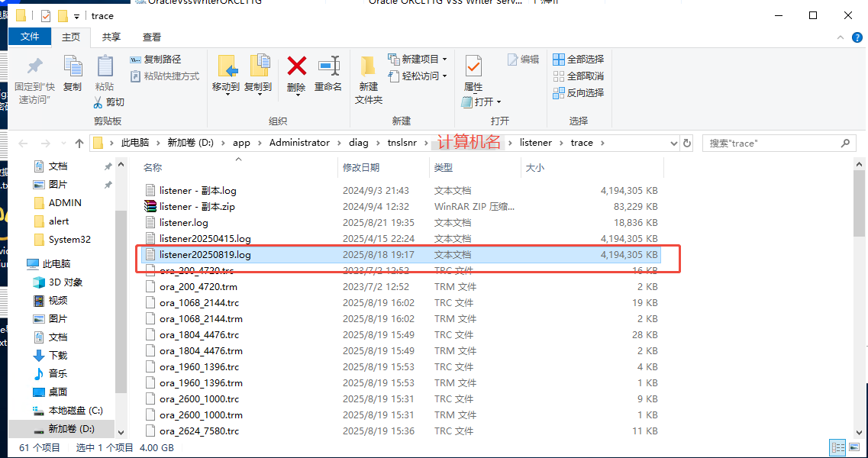Switch to large icons view layout
Image resolution: width=868 pixels, height=458 pixels.
853,447
